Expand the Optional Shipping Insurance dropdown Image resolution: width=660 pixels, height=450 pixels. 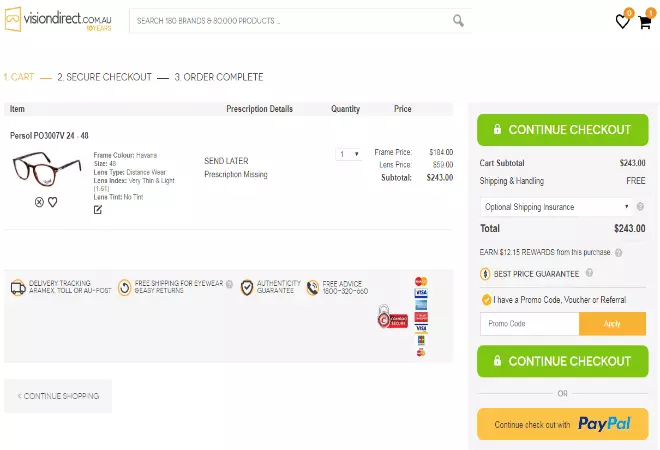tap(556, 207)
